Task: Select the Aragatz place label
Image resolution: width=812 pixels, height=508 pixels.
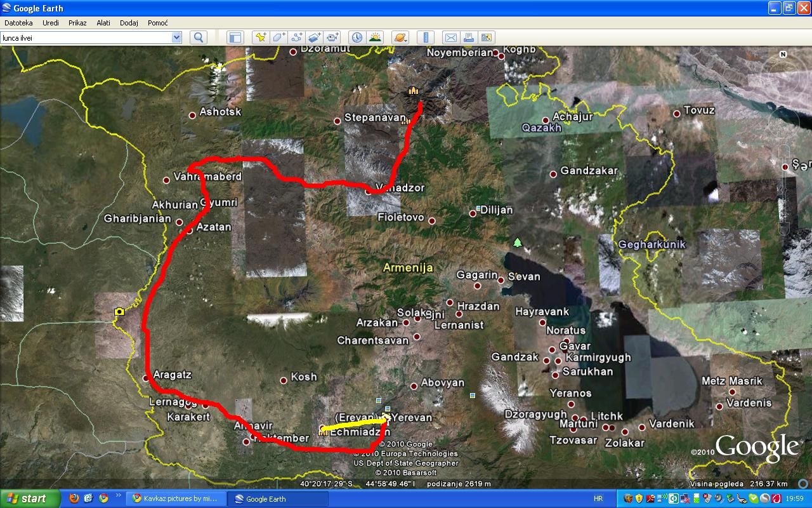Action: (173, 375)
